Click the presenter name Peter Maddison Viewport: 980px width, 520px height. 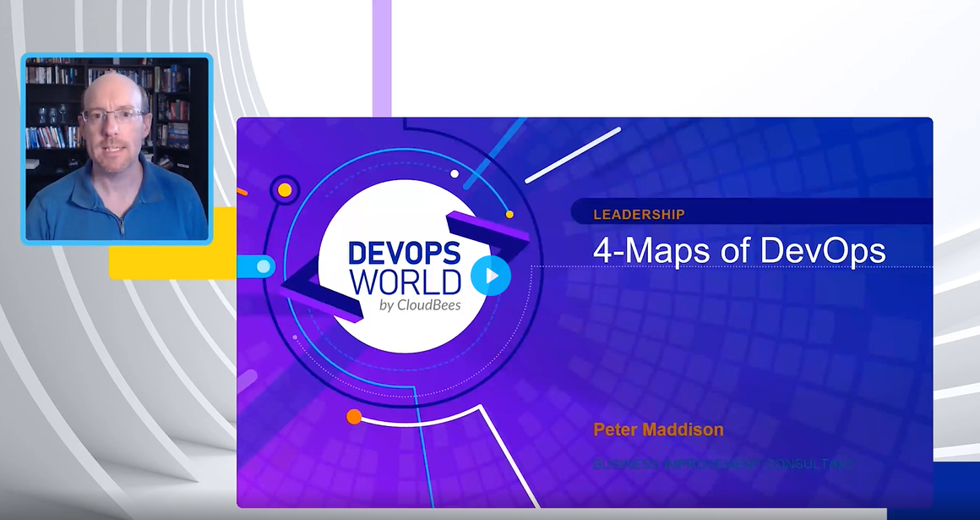658,430
